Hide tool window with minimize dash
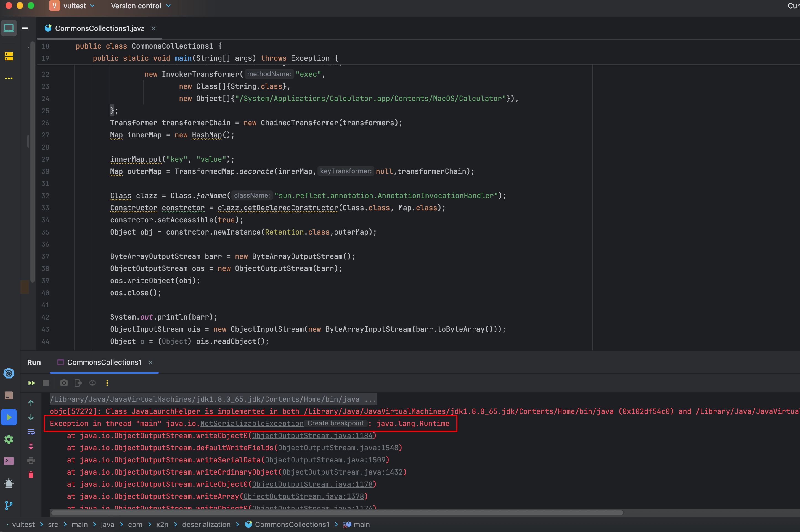This screenshot has width=800, height=532. pyautogui.click(x=25, y=28)
